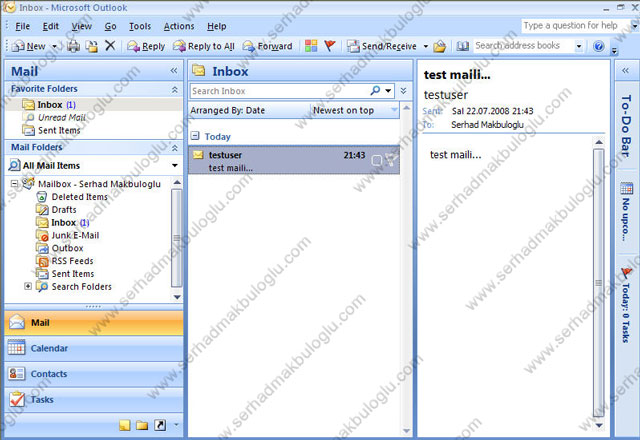Screen dimensions: 640x440
Task: Open the Categorize color squares icon
Action: click(311, 46)
